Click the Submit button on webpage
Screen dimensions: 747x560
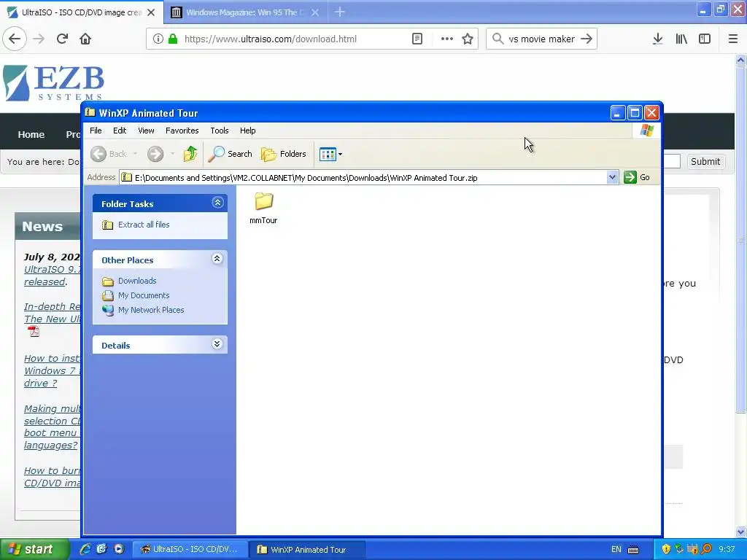[705, 161]
